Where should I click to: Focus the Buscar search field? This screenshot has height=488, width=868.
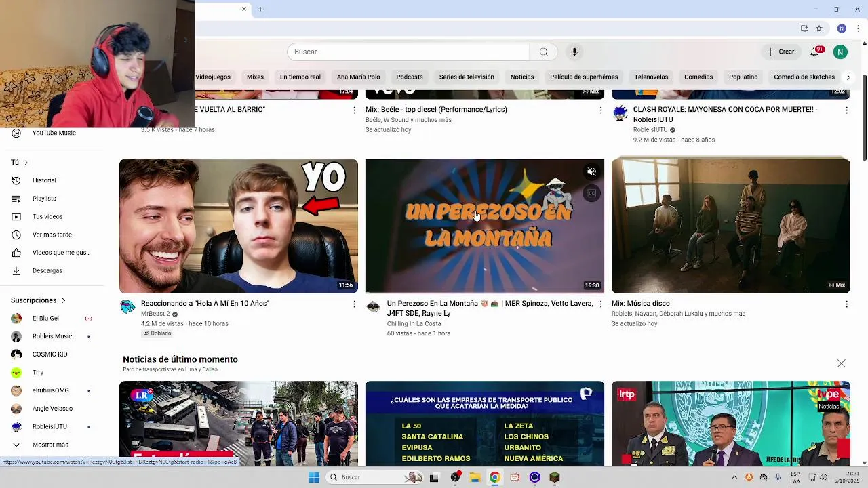[x=408, y=52]
